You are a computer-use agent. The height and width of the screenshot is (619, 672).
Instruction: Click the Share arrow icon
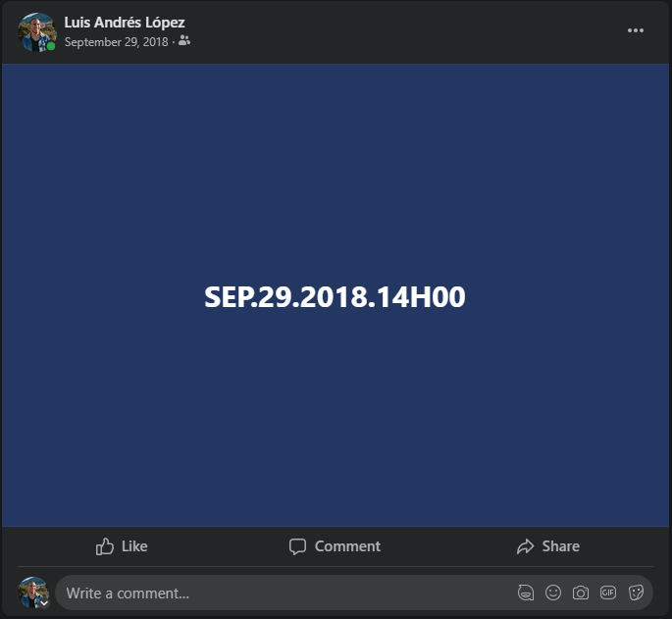click(x=526, y=546)
